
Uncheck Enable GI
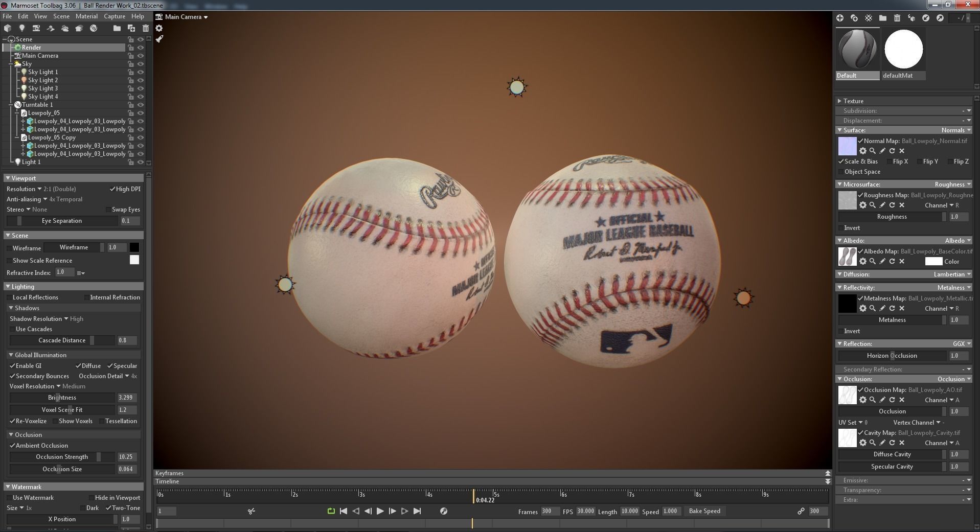point(12,366)
